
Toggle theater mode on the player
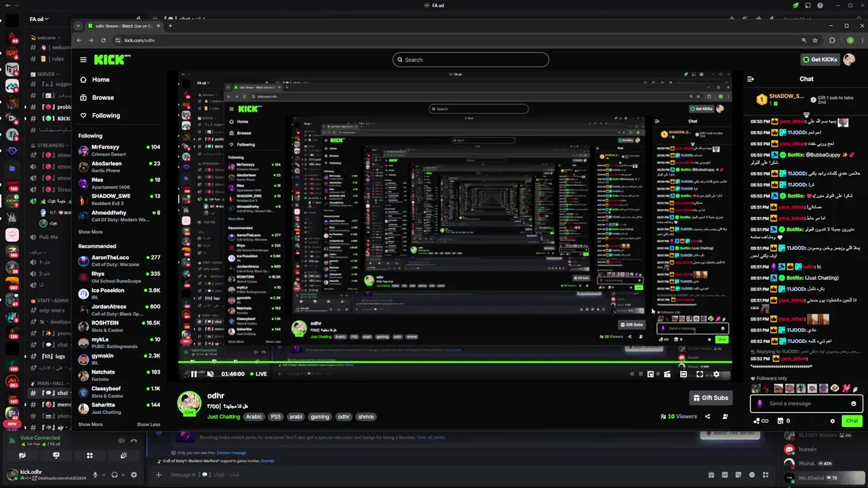[x=684, y=374]
